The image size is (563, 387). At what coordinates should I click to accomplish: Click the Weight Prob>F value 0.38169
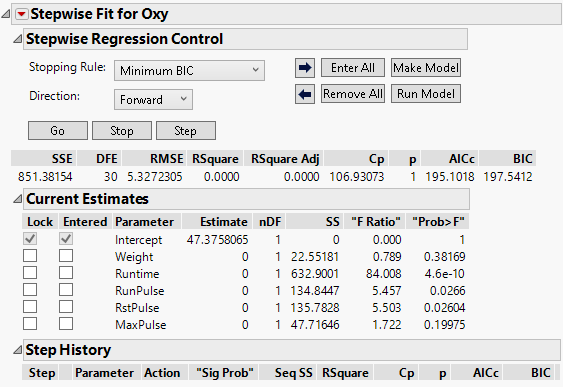click(x=445, y=257)
